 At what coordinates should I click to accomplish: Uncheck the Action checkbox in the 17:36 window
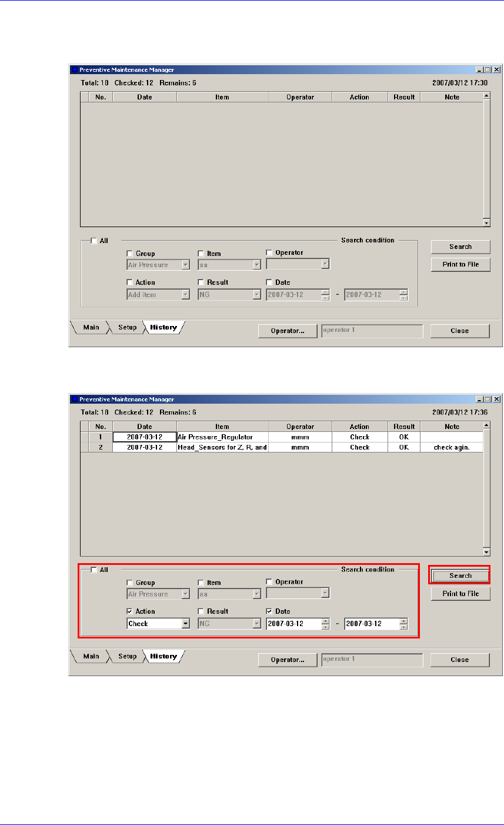coord(130,611)
